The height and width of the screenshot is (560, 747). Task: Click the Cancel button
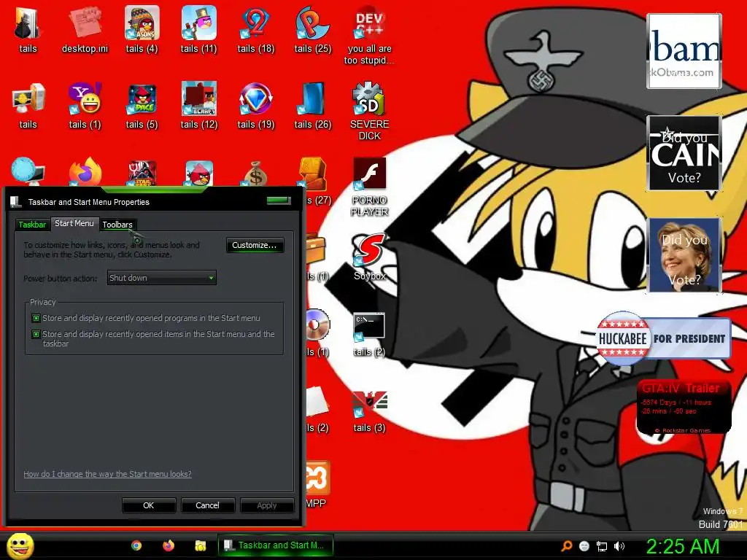pos(207,505)
